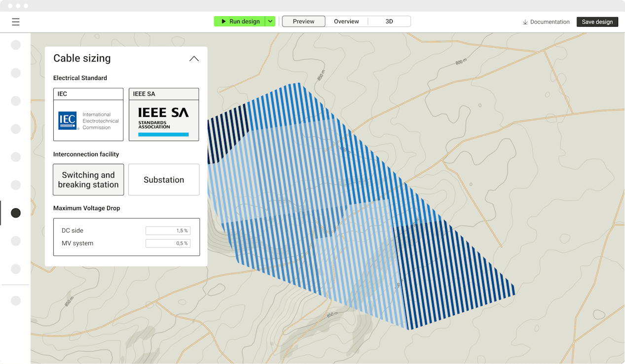Select Switching and breaking station option
This screenshot has height=364, width=625.
pyautogui.click(x=88, y=180)
